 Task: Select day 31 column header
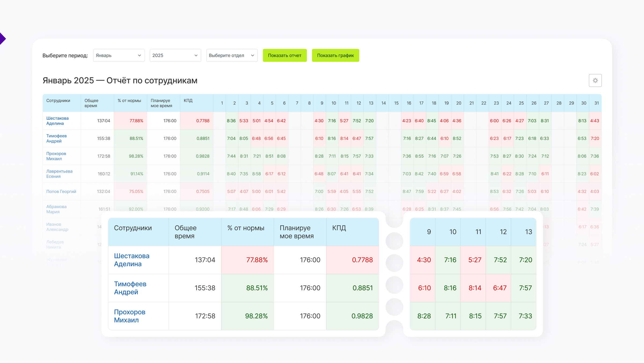[596, 103]
